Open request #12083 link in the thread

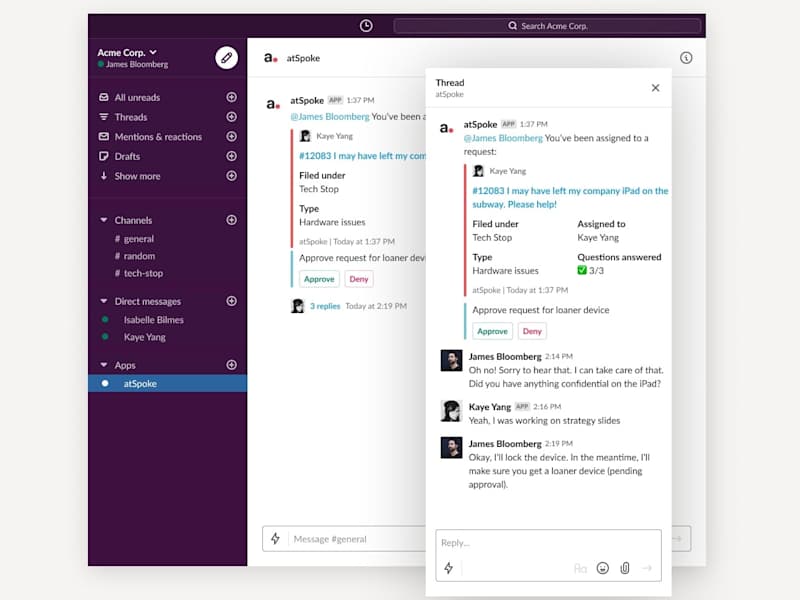point(570,197)
